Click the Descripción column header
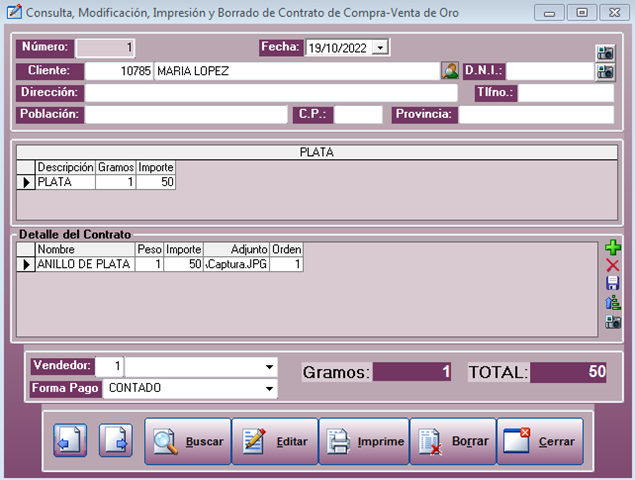This screenshot has width=635, height=480. pyautogui.click(x=66, y=167)
